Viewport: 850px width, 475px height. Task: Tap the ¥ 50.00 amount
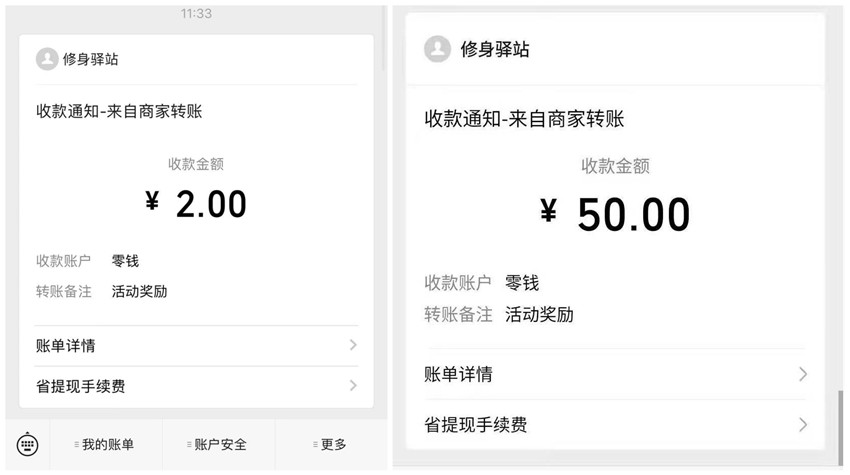[x=615, y=215]
